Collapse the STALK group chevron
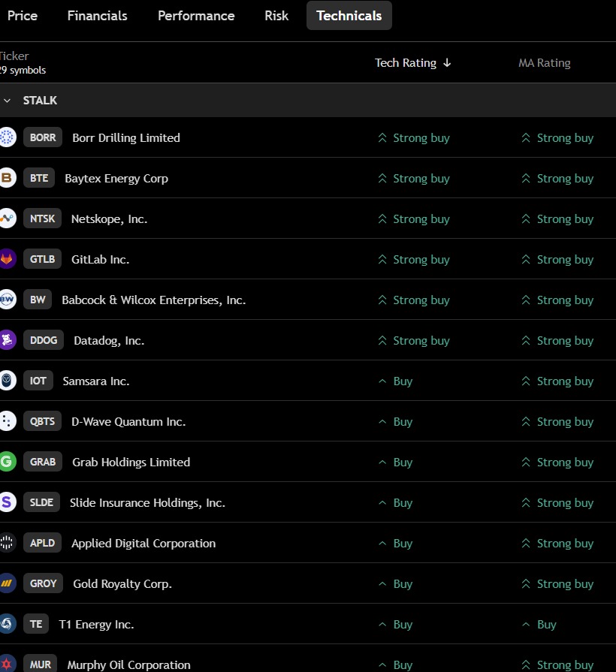The height and width of the screenshot is (672, 616). pyautogui.click(x=8, y=101)
